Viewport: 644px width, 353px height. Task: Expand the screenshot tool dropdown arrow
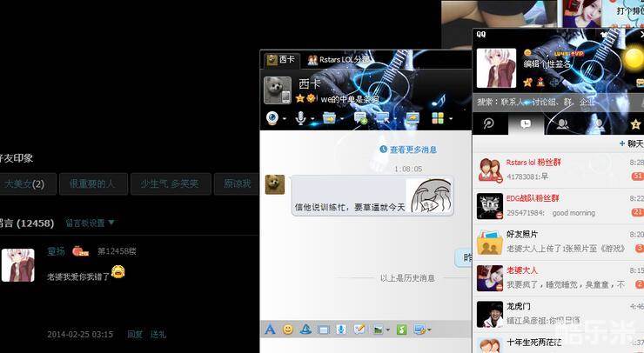(x=429, y=330)
